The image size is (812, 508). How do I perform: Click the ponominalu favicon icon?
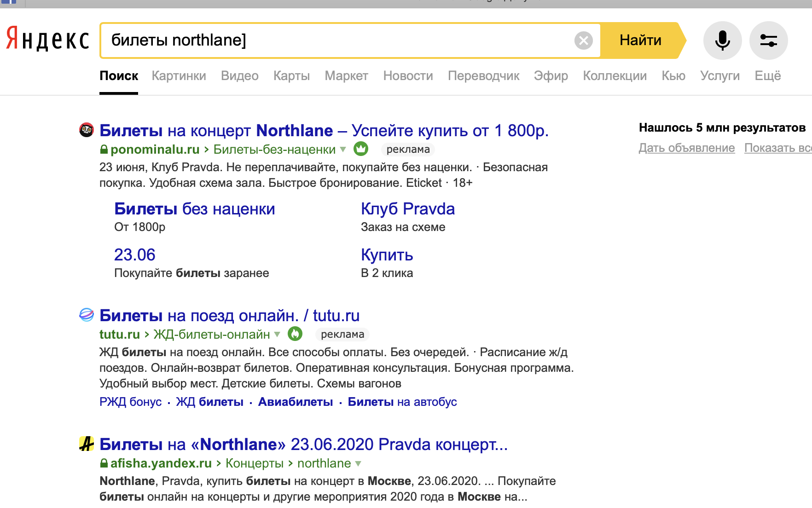(x=86, y=130)
